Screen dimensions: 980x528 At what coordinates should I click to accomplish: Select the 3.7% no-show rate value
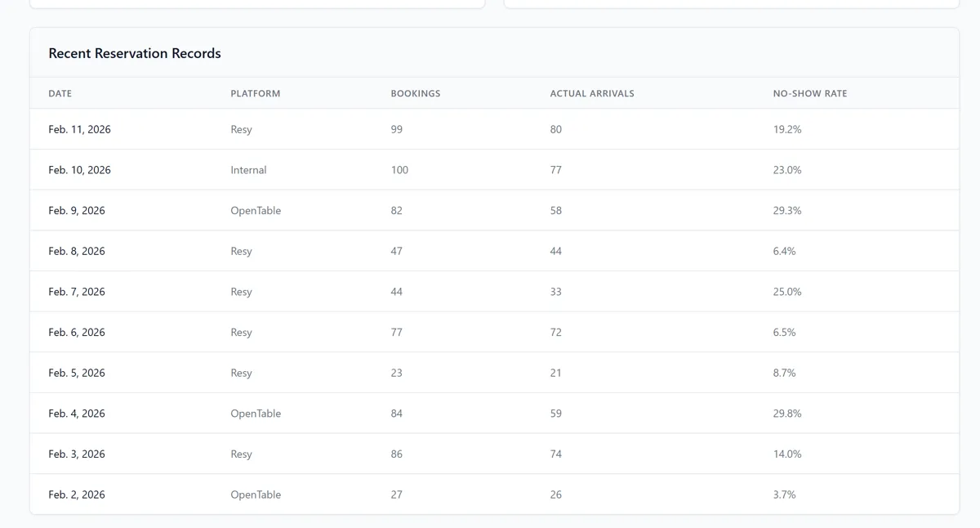pyautogui.click(x=784, y=494)
